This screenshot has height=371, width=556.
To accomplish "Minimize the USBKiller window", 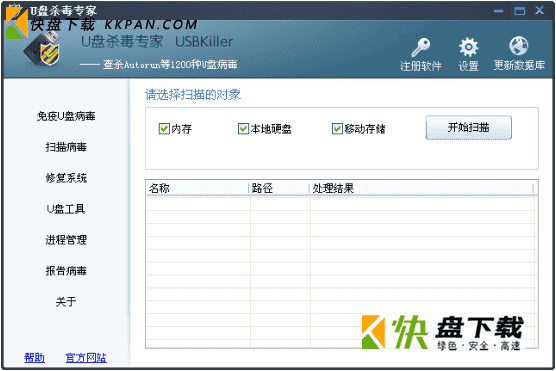I will [x=499, y=11].
